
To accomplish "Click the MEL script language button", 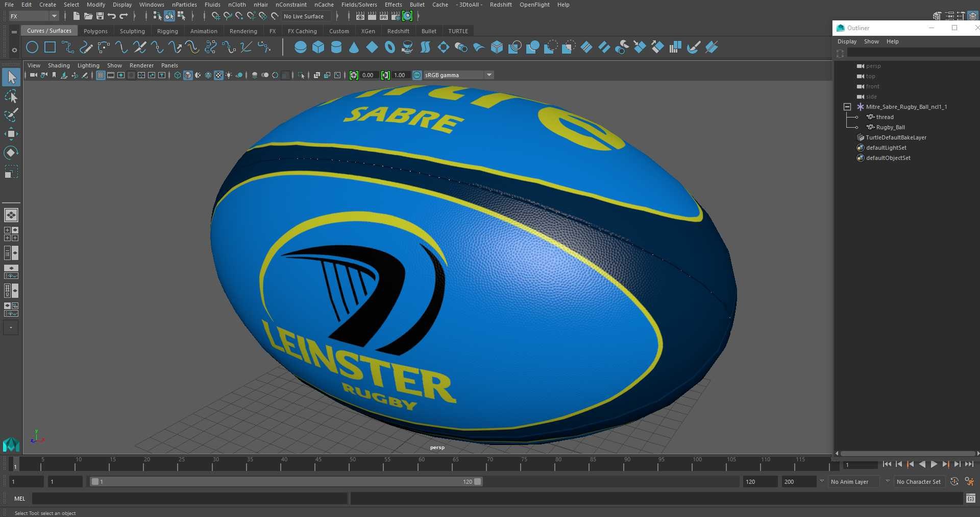I will point(19,499).
